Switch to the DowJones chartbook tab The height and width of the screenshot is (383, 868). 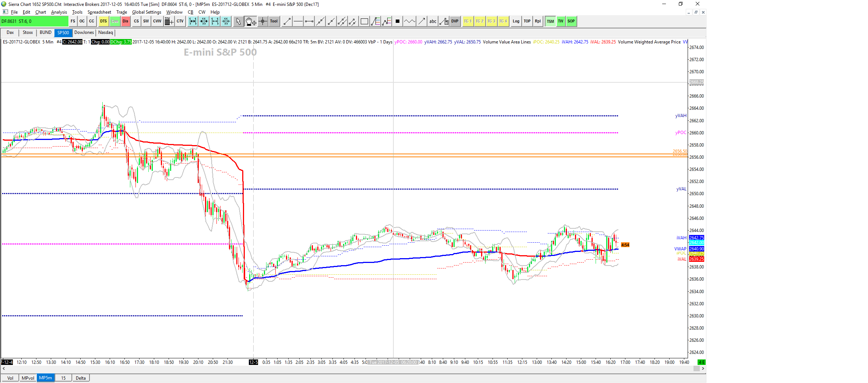[x=84, y=33]
